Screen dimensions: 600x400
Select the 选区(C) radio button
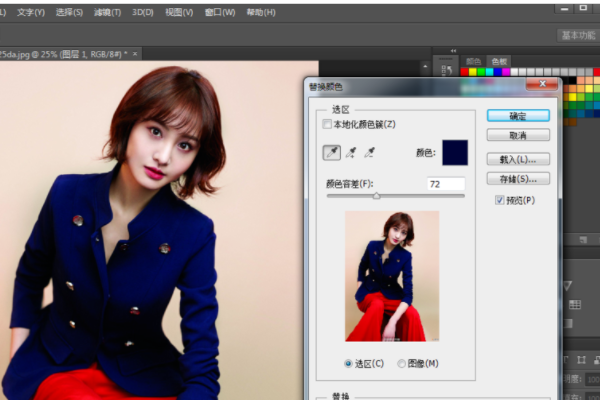(x=348, y=363)
